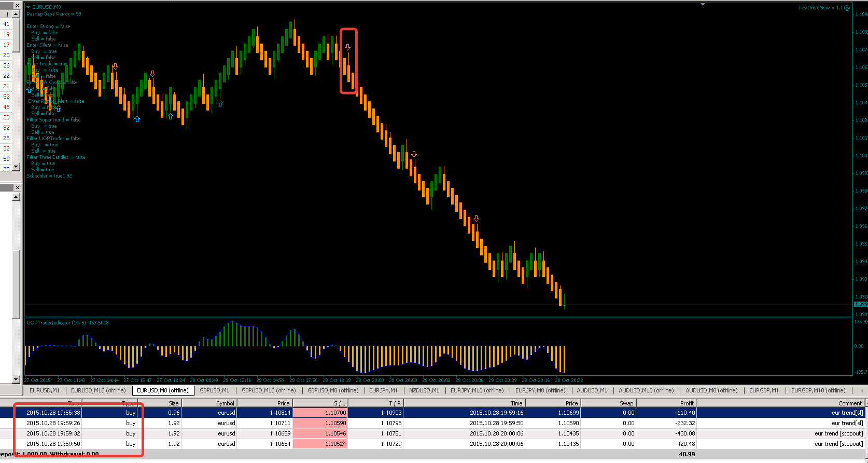Close the lower left side panel
Screen dimensions: 868x463
click(17, 188)
